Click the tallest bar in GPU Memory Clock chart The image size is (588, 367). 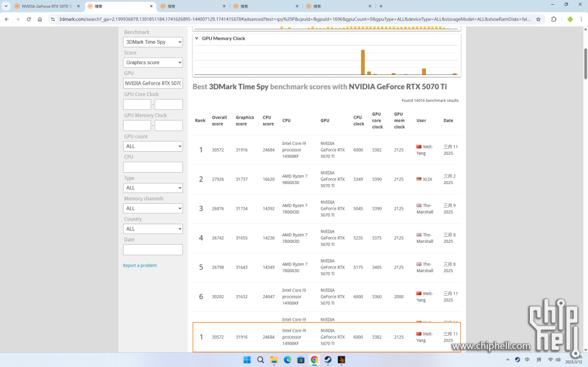pyautogui.click(x=362, y=62)
